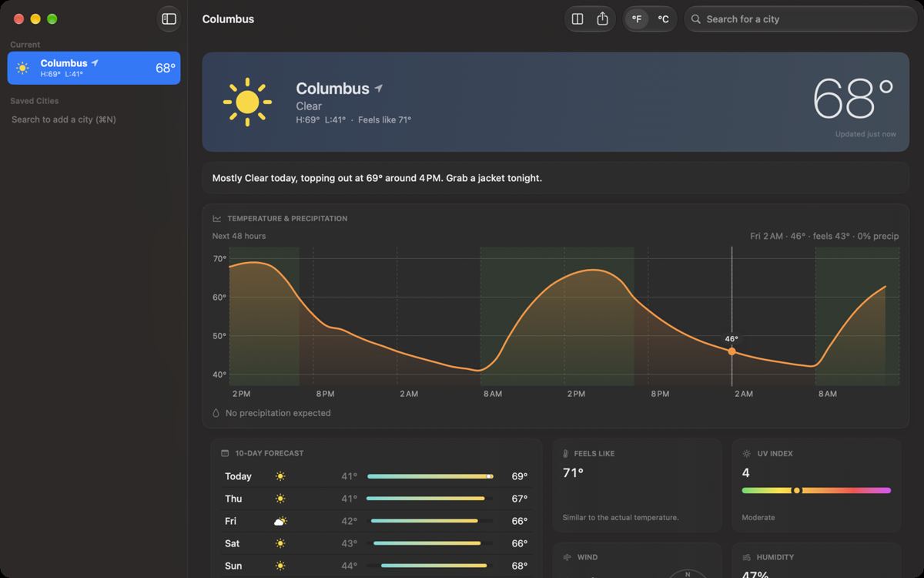Click the humidity icon beside Humidity heading
924x578 pixels.
coord(746,557)
